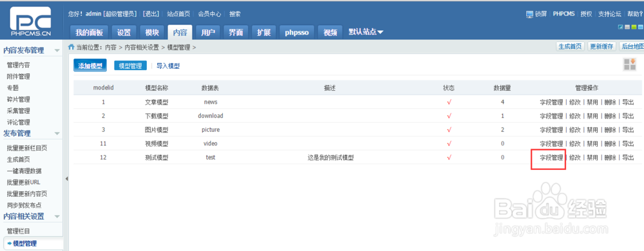Image resolution: width=644 pixels, height=251 pixels.
Task: Click the lock screen monitor icon
Action: point(530,14)
